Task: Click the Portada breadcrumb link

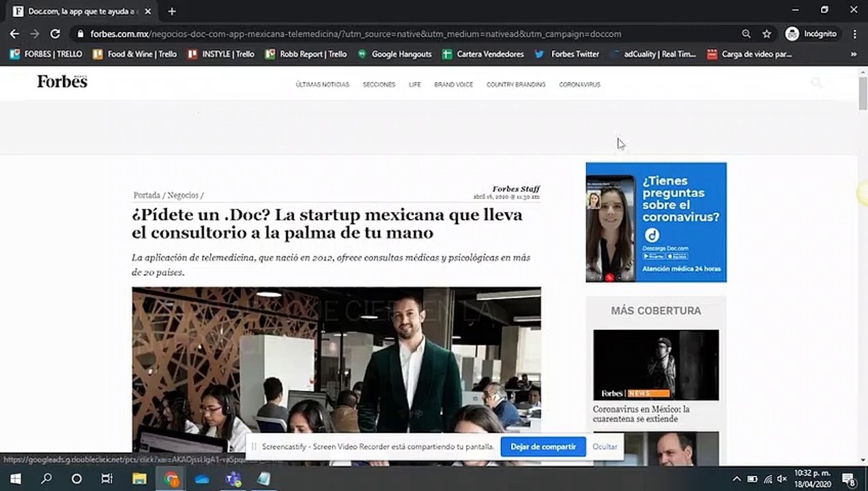Action: point(147,195)
